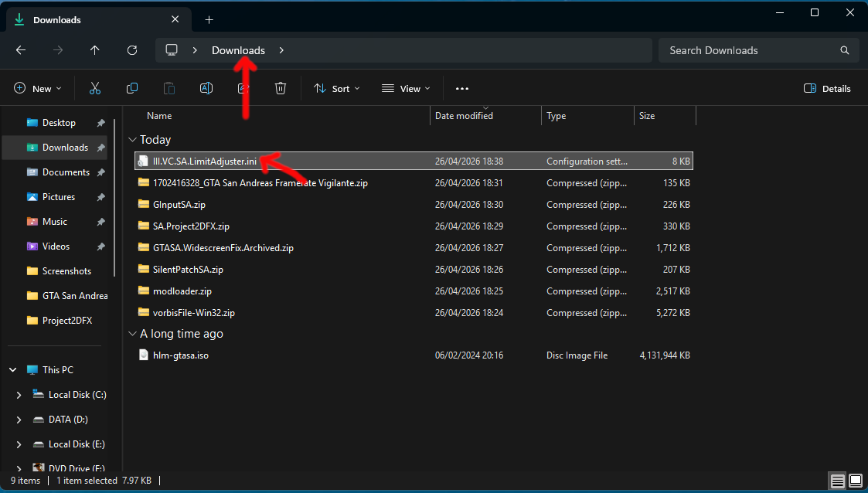The height and width of the screenshot is (493, 868).
Task: Switch to details list view icon
Action: coord(838,481)
